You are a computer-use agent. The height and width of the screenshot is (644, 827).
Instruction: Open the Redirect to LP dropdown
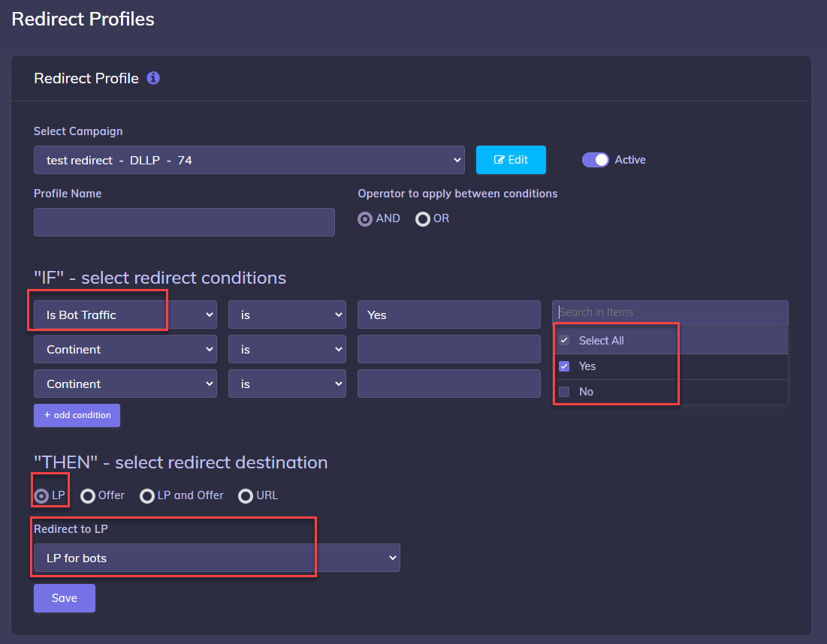click(216, 558)
